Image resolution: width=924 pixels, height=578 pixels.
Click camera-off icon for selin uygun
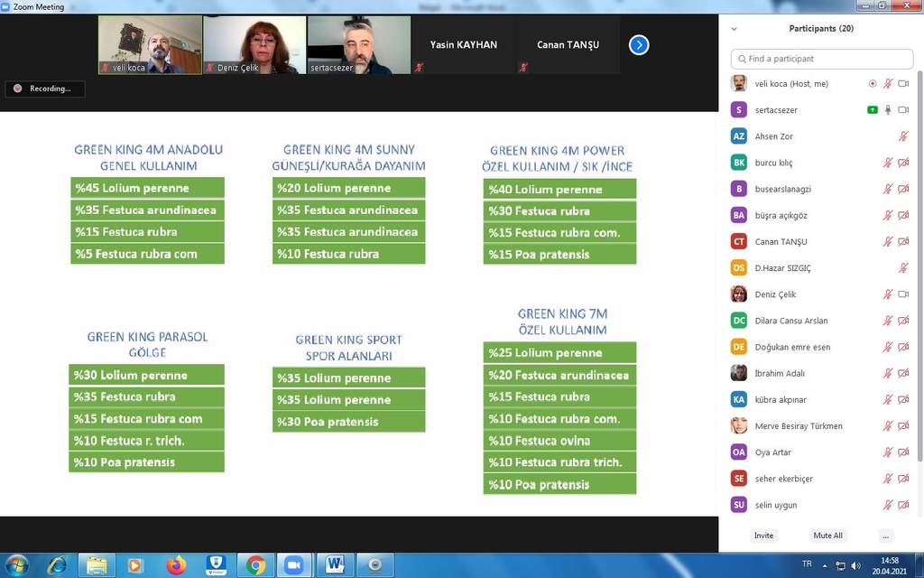pyautogui.click(x=903, y=505)
